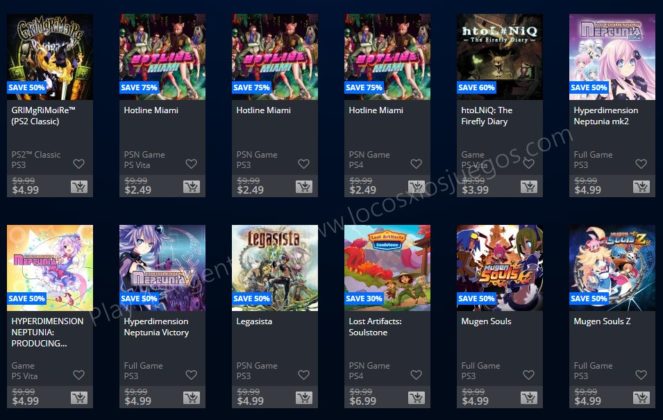
Task: Open the Legasista cover thumbnail
Action: (275, 268)
